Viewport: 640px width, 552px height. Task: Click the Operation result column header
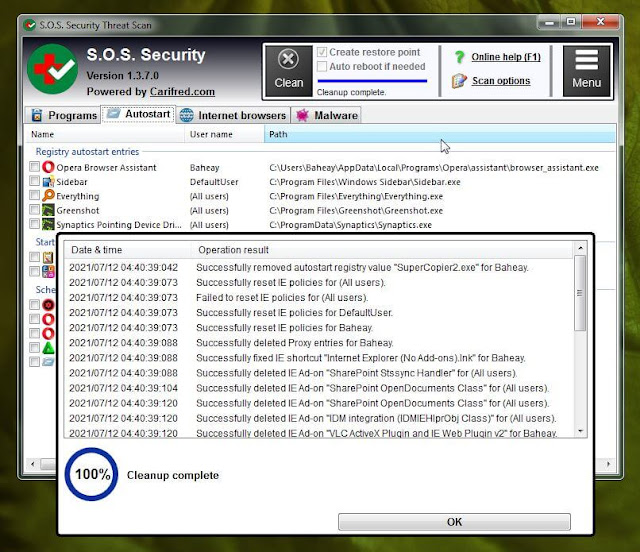click(381, 250)
